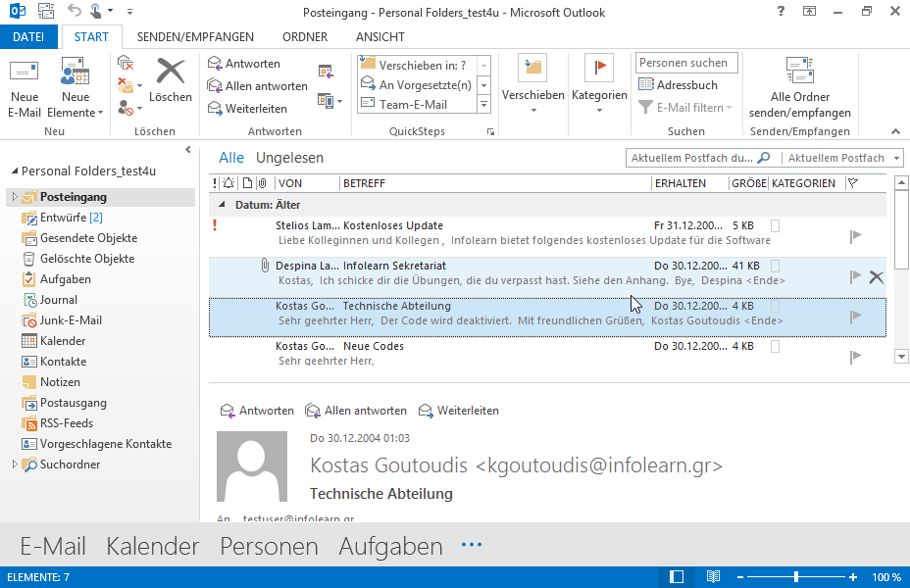Click Antworten in the reading pane
This screenshot has width=910, height=588.
pyautogui.click(x=257, y=411)
